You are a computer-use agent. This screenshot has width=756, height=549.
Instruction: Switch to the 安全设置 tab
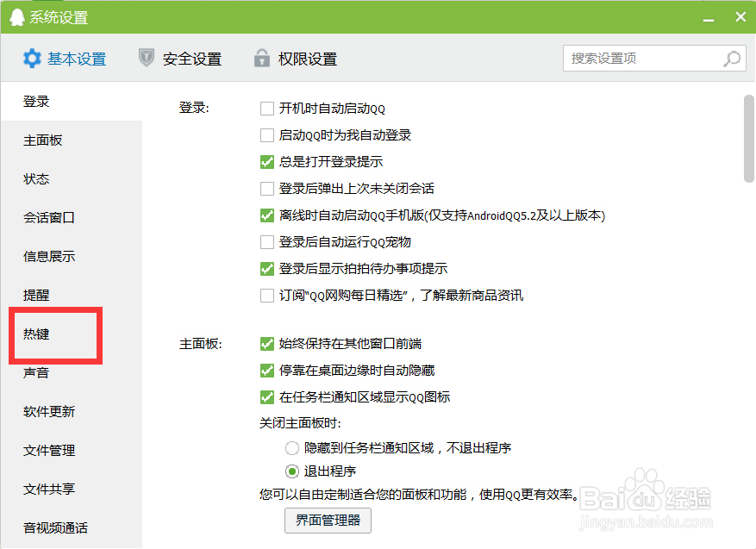point(180,59)
